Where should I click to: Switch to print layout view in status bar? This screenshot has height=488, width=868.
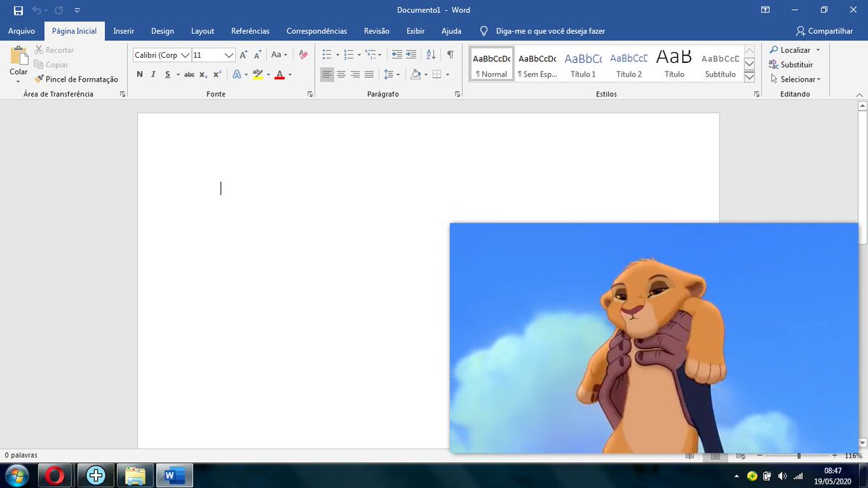(715, 455)
